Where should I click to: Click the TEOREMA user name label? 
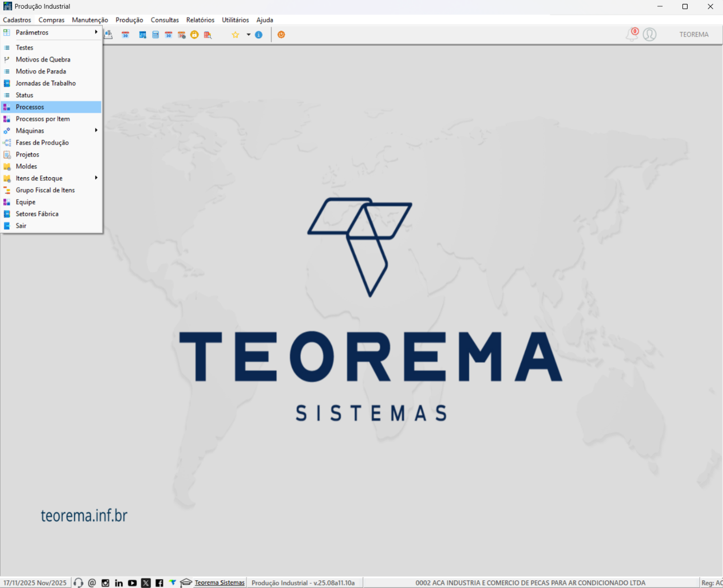694,34
